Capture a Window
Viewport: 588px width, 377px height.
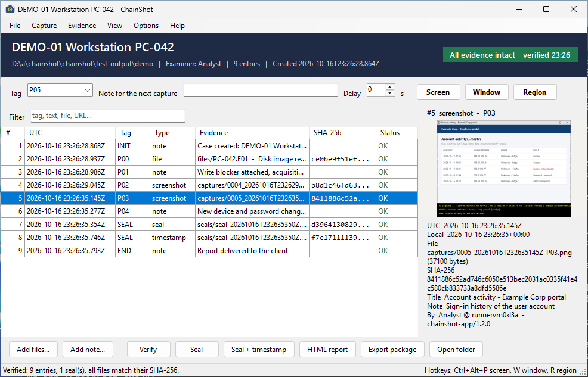pos(487,92)
